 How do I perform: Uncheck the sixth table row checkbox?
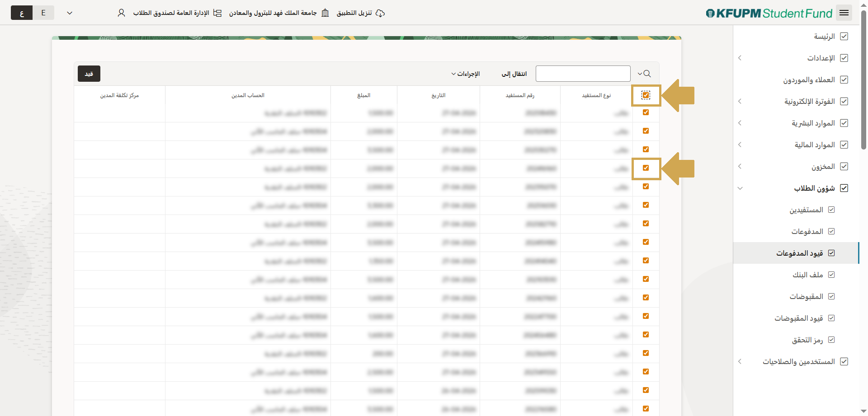(646, 205)
